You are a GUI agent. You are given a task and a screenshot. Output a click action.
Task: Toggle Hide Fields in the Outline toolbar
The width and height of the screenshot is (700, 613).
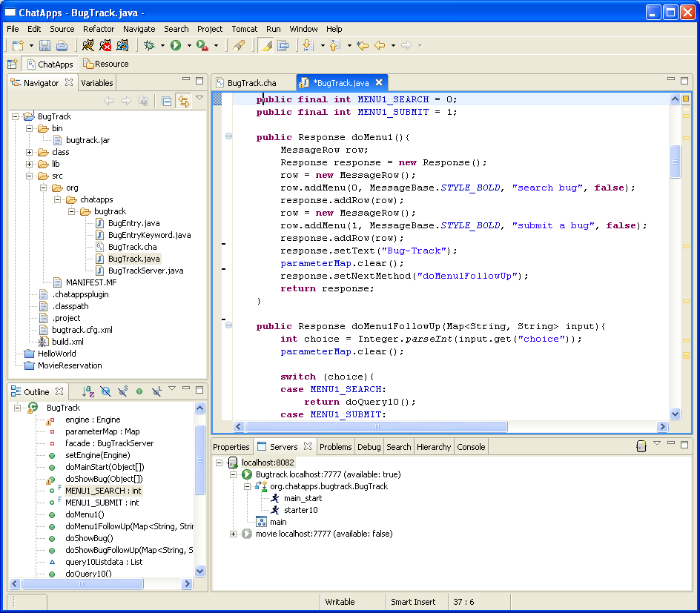point(105,391)
